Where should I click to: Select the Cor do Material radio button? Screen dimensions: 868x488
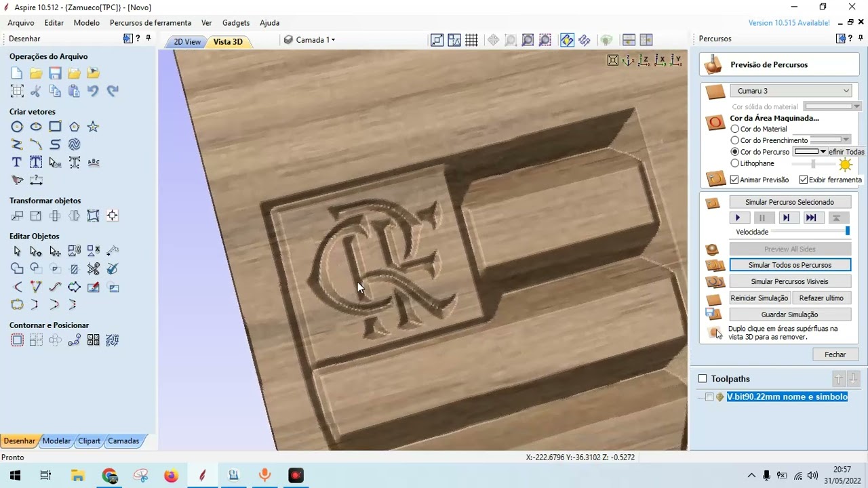click(735, 129)
